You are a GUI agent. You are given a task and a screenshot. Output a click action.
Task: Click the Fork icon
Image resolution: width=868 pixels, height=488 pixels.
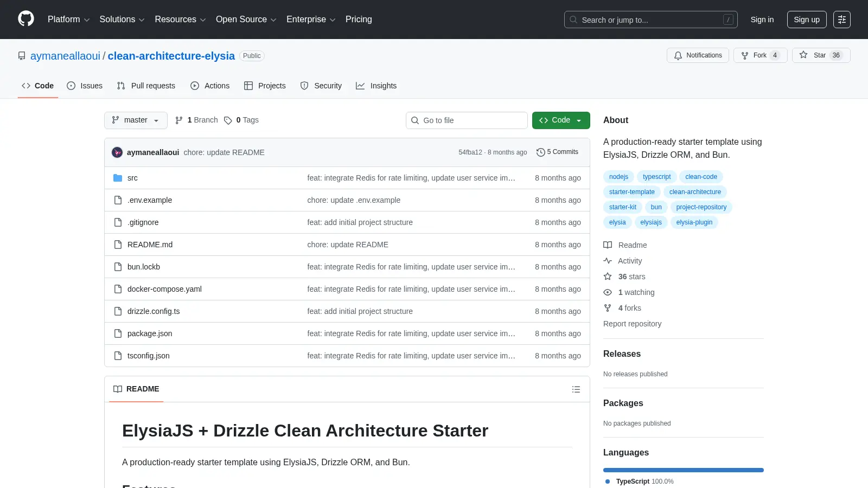(x=745, y=55)
